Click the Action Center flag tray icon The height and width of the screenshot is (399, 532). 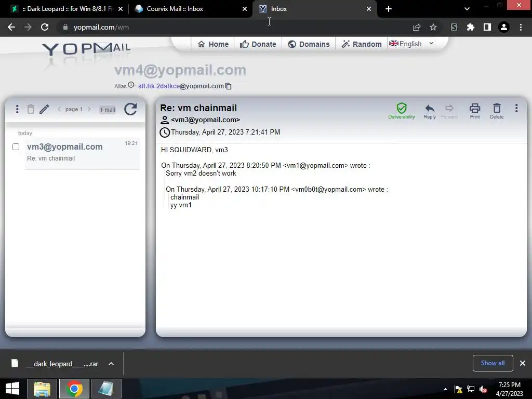(x=458, y=389)
